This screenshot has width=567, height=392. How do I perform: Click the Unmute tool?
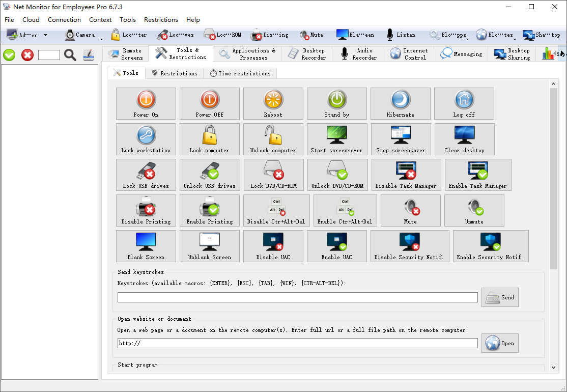[x=474, y=210]
